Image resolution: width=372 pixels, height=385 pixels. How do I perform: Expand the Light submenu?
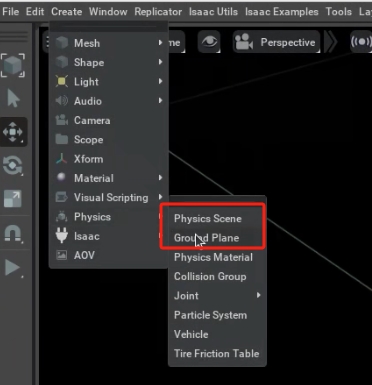pos(109,82)
